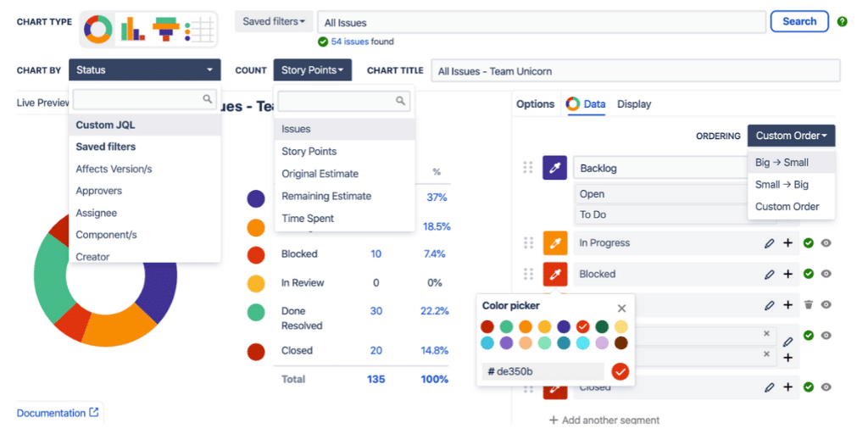The image size is (868, 434).
Task: Click the Blocked segment eyedropper swatch
Action: tap(554, 274)
